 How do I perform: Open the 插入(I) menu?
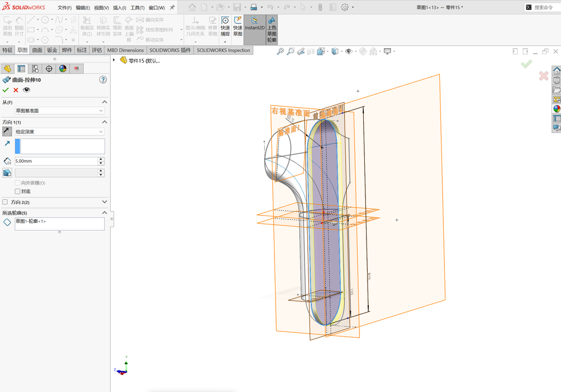119,8
